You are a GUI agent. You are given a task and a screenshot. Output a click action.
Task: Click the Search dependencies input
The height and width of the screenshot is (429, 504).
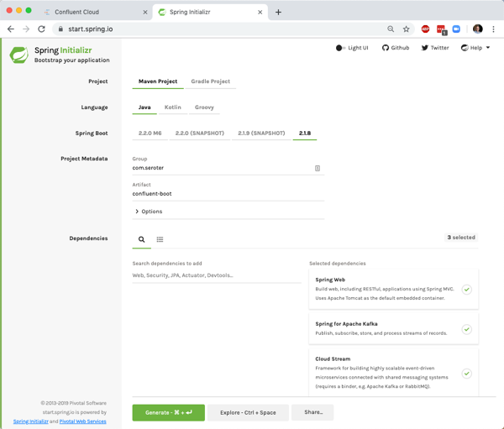coord(217,275)
